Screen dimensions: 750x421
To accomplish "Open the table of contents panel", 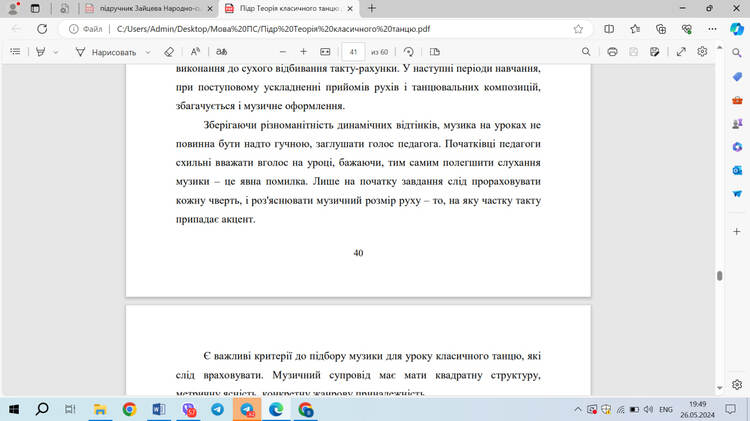I will click(x=15, y=52).
